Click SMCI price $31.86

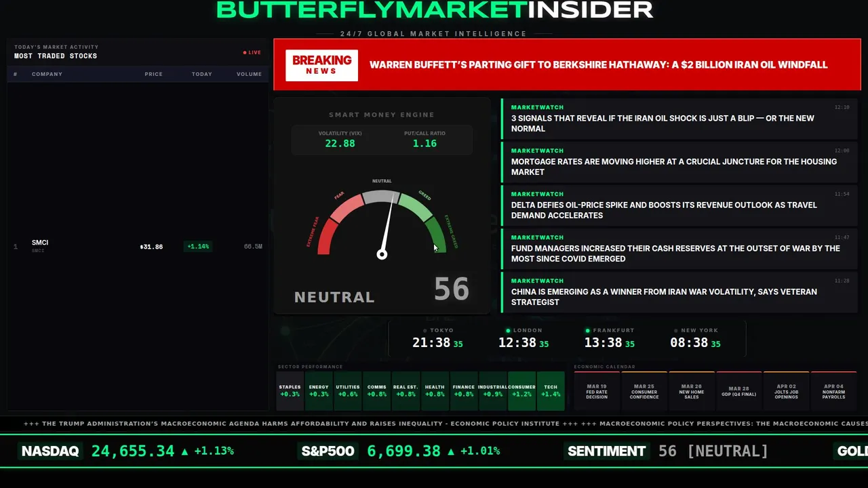[151, 247]
